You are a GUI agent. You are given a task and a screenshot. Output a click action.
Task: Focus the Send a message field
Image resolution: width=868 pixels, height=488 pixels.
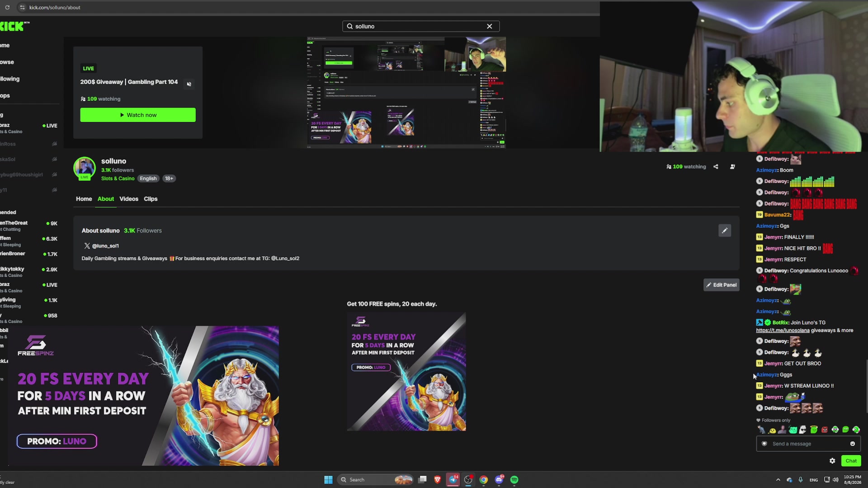(809, 444)
